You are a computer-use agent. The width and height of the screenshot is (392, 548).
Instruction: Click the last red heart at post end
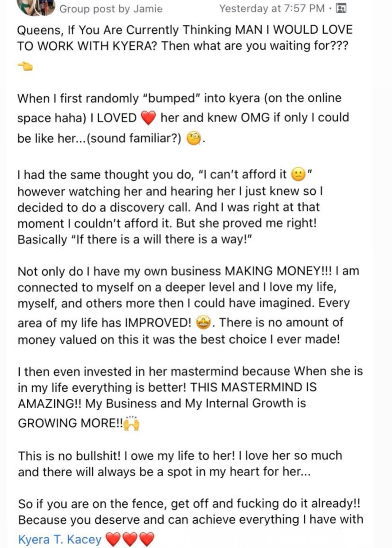(x=147, y=539)
